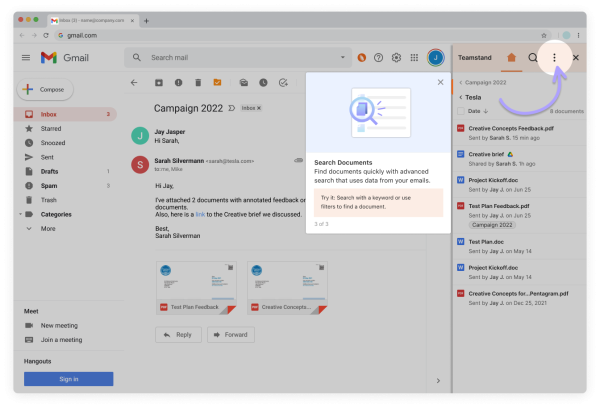
Task: Delete the email with the trash icon
Action: pyautogui.click(x=198, y=82)
